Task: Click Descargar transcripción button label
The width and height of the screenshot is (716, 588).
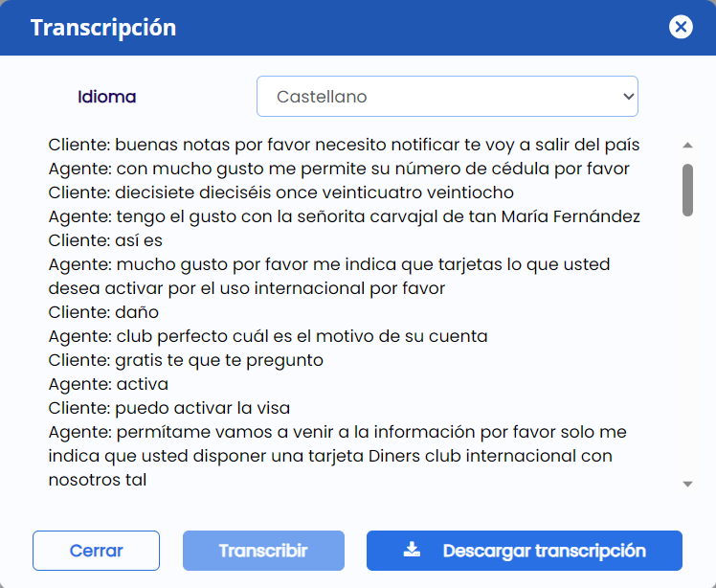Action: pos(545,551)
